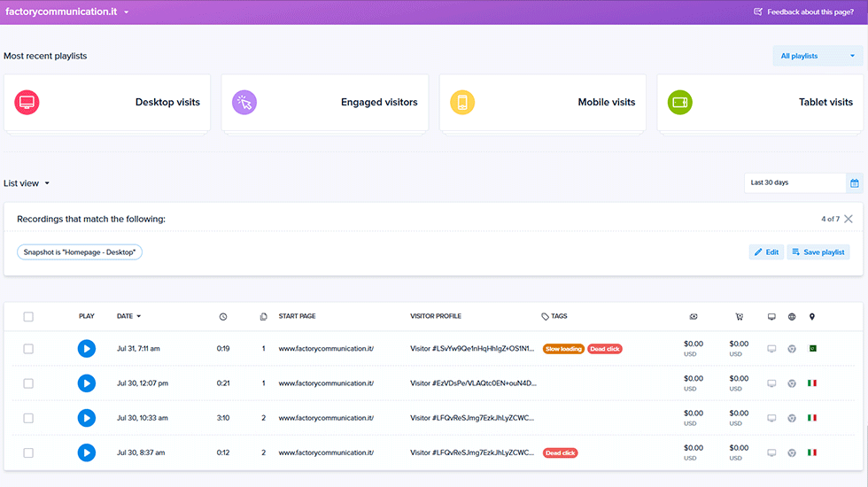Open visitor profile #LSvYw9Qe1nHqHhIgZ
This screenshot has height=487, width=868.
[x=472, y=349]
